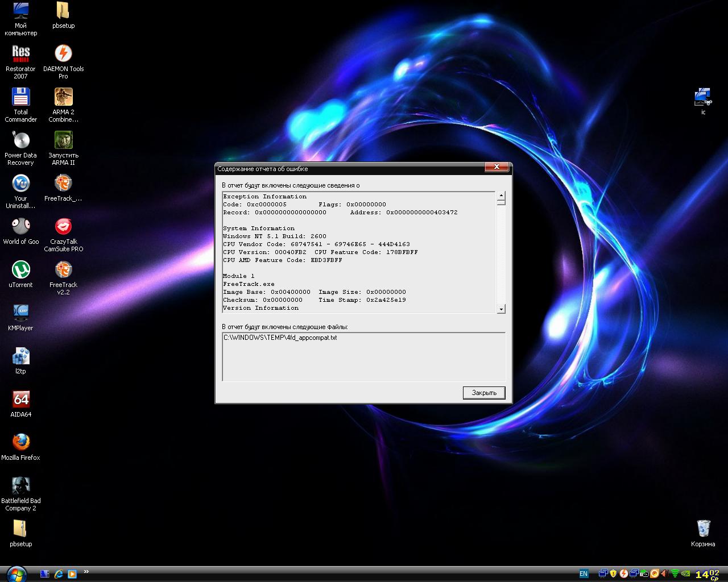The width and height of the screenshot is (728, 582).
Task: Select CrazyTalk CamSuite PRO icon
Action: click(x=63, y=234)
